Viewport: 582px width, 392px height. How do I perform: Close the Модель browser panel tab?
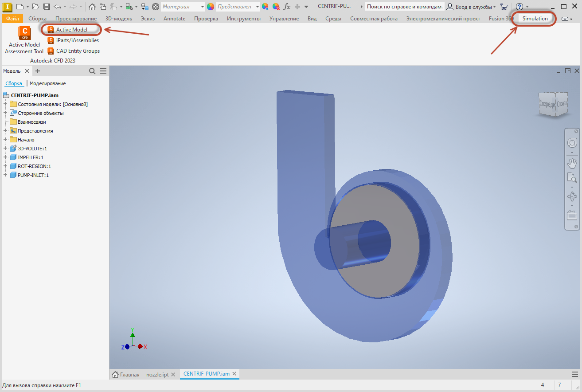27,71
